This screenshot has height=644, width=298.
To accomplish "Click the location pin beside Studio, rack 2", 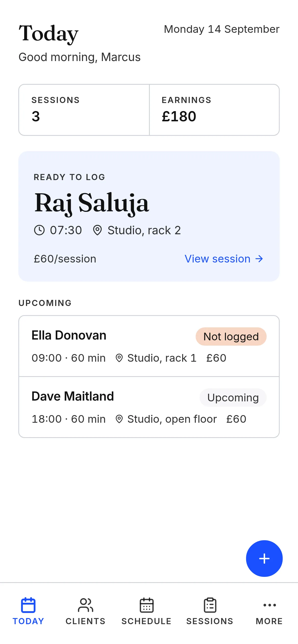I will coord(97,230).
